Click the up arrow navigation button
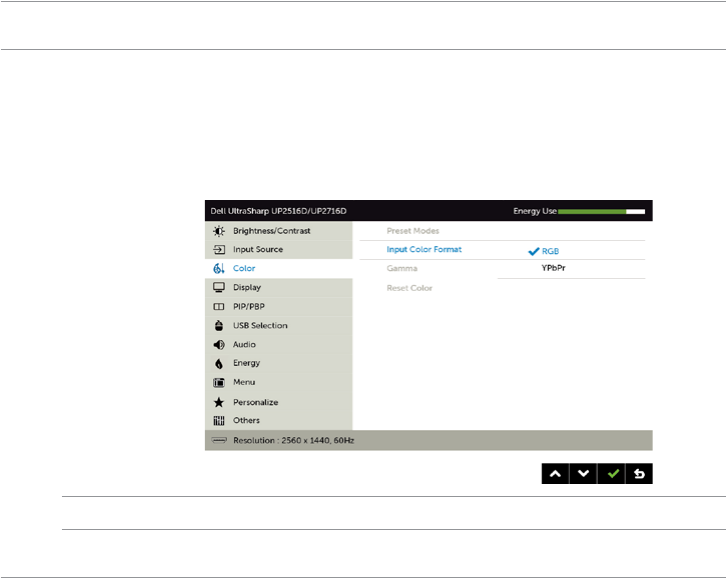Viewport: 726px width, 578px height. point(555,474)
